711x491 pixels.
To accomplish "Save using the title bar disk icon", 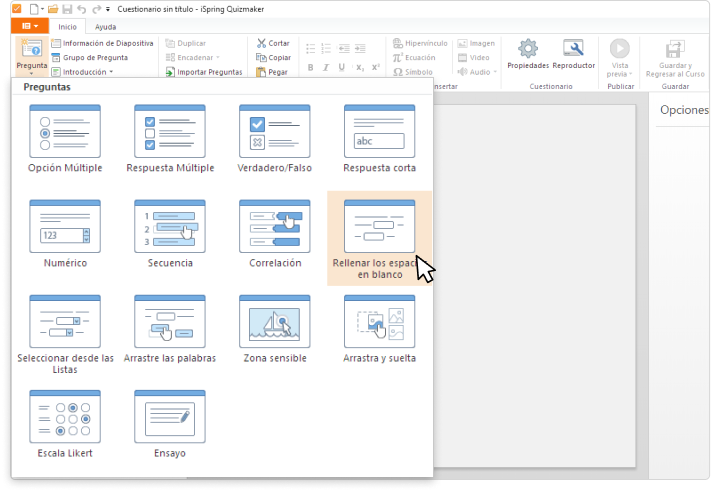I will tap(67, 9).
